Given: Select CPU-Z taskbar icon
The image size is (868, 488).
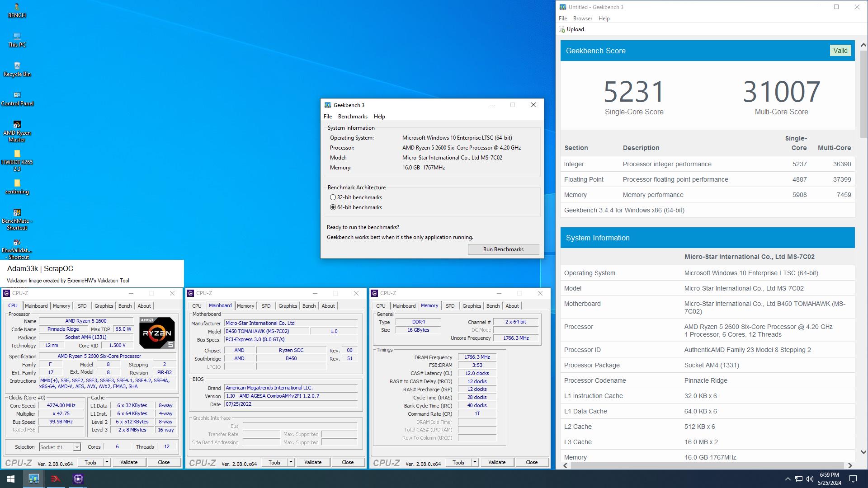Looking at the screenshot, I should point(78,479).
